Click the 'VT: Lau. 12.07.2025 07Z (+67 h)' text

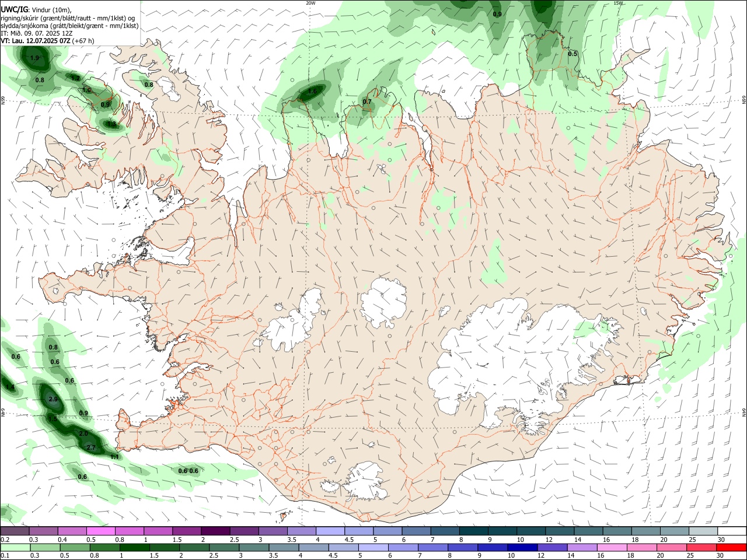[47, 41]
